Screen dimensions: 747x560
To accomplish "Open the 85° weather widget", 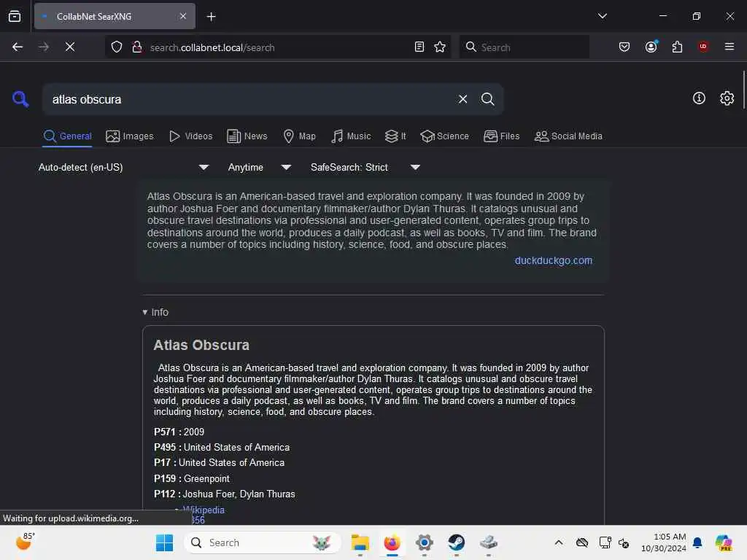I will pos(25,542).
